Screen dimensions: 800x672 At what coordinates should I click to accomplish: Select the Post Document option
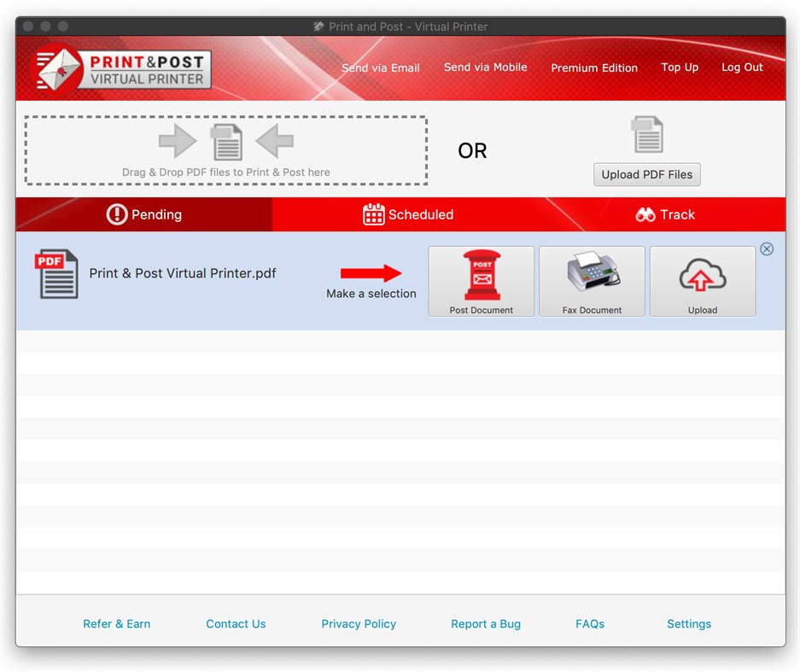pyautogui.click(x=481, y=281)
